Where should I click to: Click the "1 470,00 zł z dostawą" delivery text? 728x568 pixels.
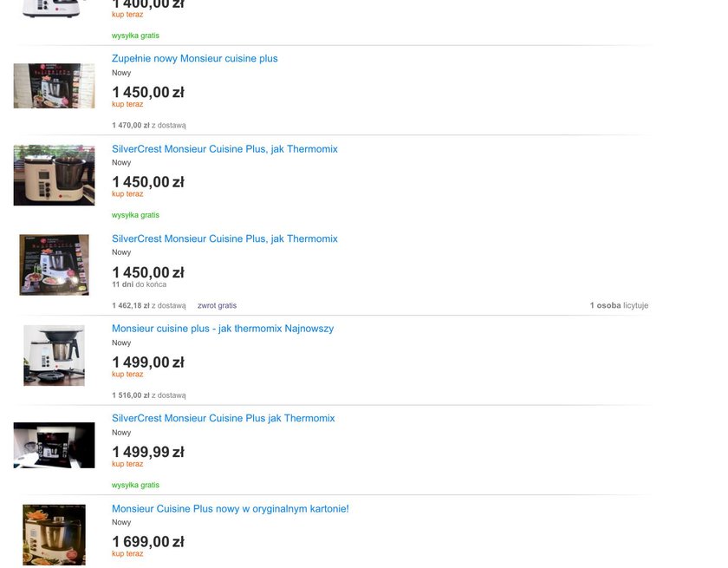[x=148, y=126]
